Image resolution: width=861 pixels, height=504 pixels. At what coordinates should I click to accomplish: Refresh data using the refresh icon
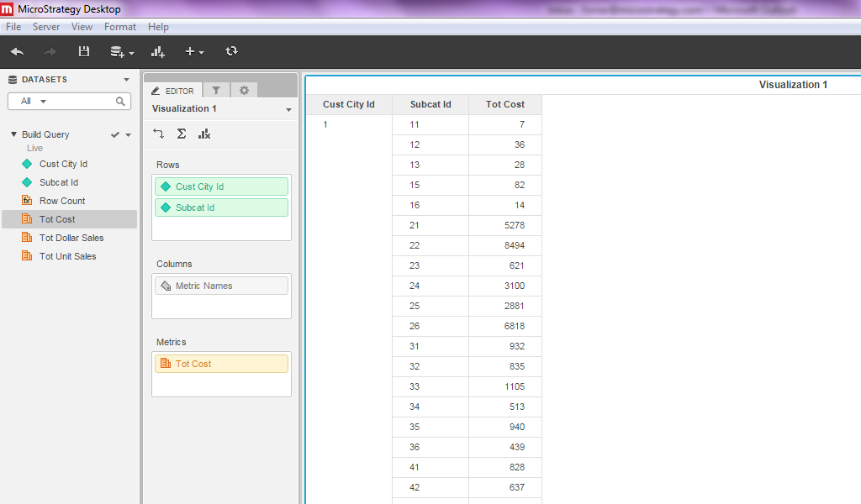tap(231, 52)
